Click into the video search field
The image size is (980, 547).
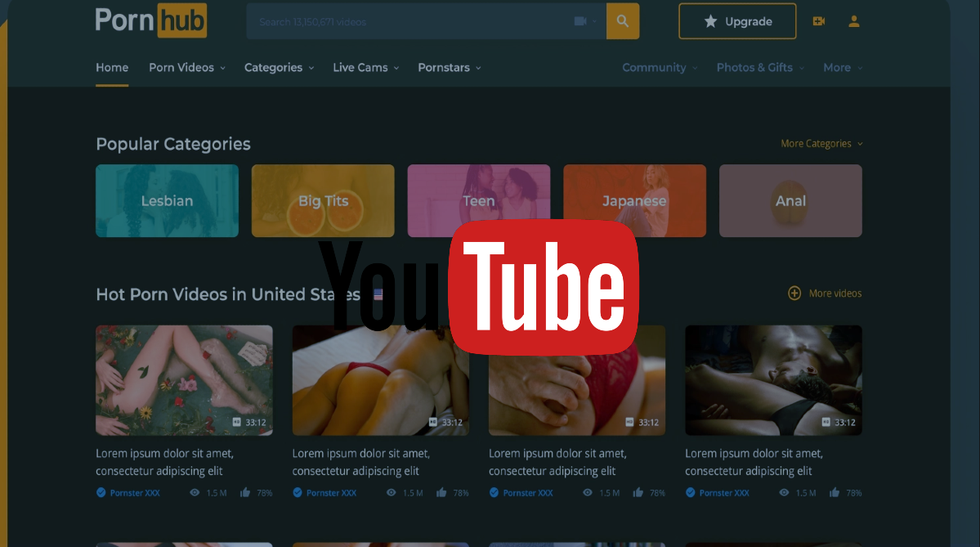[409, 21]
